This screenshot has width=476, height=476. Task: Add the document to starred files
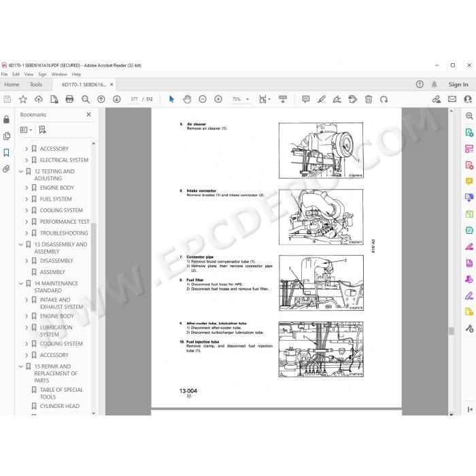point(22,99)
